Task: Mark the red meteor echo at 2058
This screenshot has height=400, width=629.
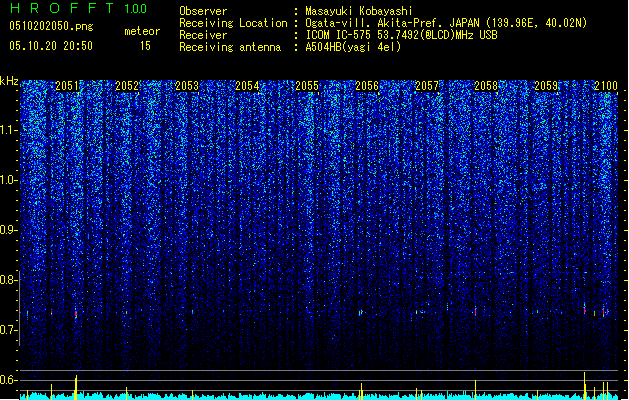Action: pos(476,311)
